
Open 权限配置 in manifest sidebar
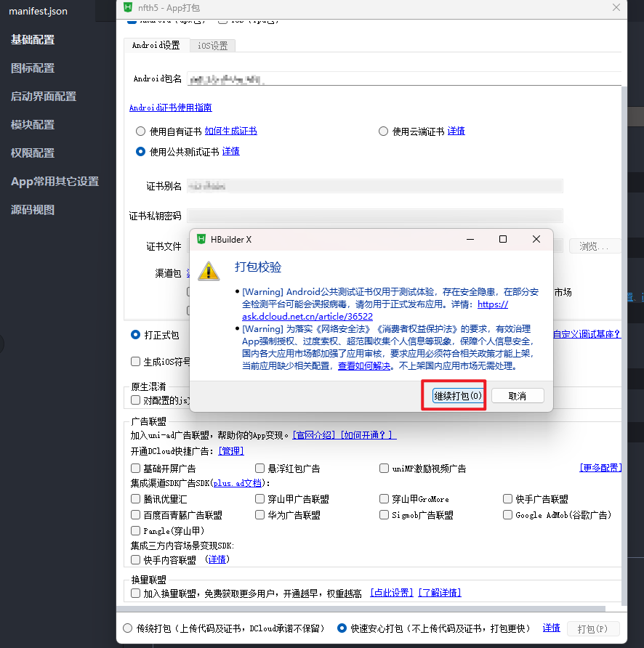[x=33, y=153]
